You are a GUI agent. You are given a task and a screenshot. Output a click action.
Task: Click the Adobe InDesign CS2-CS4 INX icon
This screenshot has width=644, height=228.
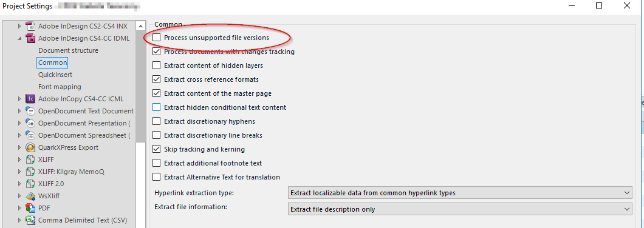(30, 26)
